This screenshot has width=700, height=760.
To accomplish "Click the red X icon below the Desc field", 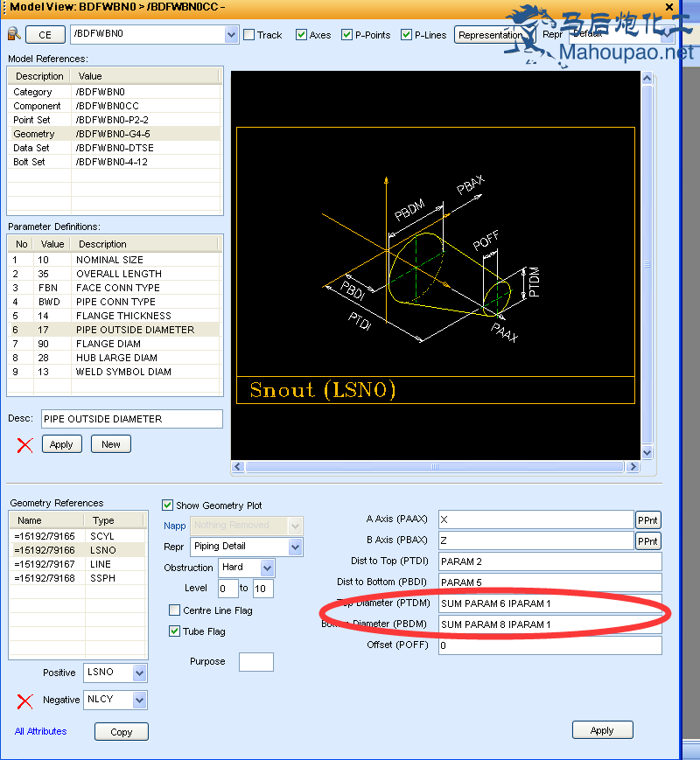I will coord(24,444).
